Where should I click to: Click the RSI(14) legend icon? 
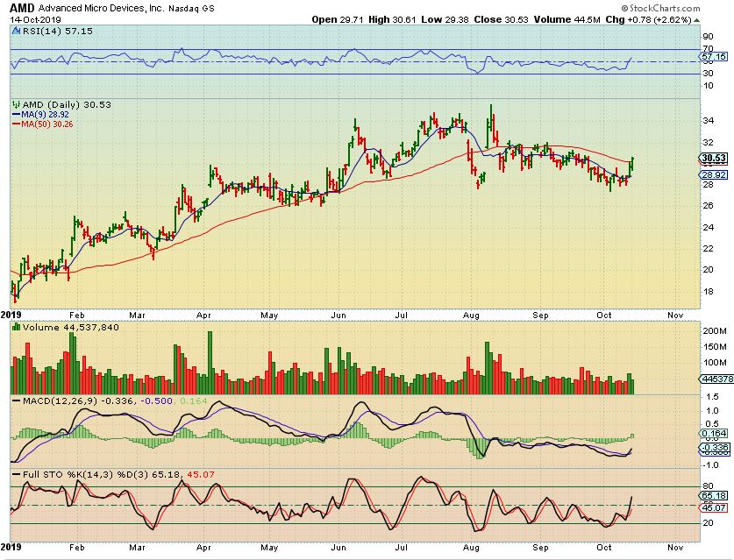pos(17,31)
